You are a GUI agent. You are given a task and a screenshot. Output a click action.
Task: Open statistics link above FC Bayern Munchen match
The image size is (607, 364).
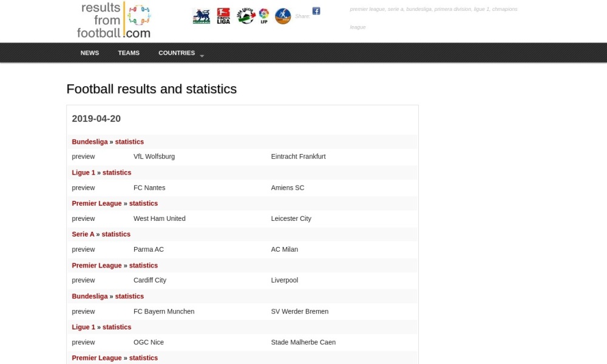[x=129, y=296]
